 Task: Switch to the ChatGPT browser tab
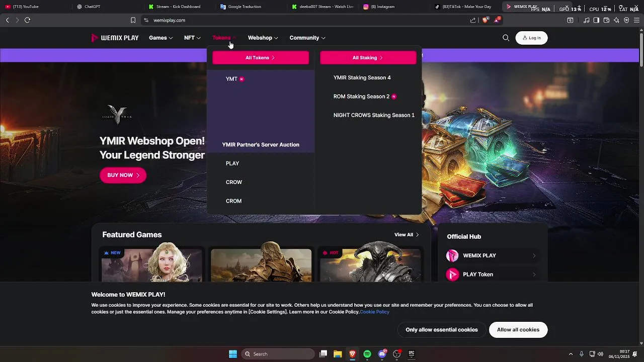(x=107, y=7)
